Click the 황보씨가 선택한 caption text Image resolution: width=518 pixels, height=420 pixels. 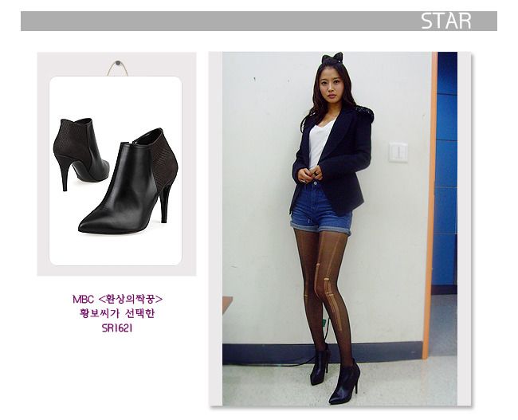(117, 313)
